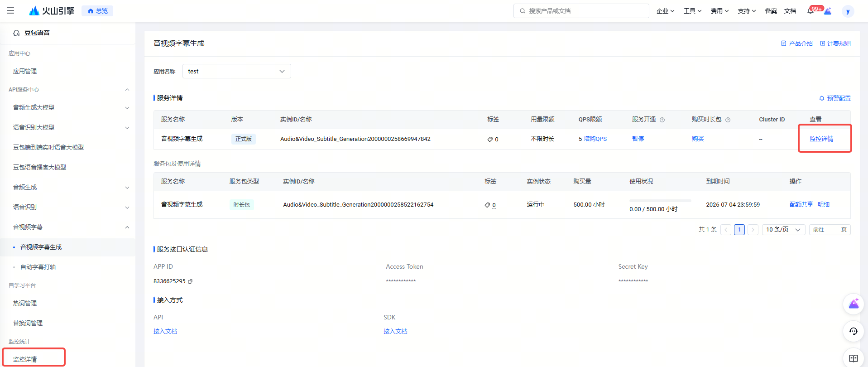
Task: Open the floating customer service headset icon
Action: 853,331
